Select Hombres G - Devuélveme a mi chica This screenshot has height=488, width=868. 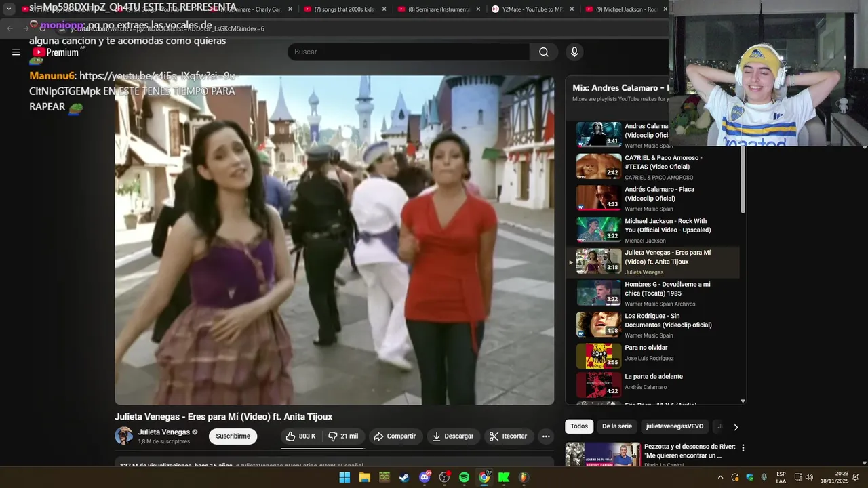click(x=652, y=293)
